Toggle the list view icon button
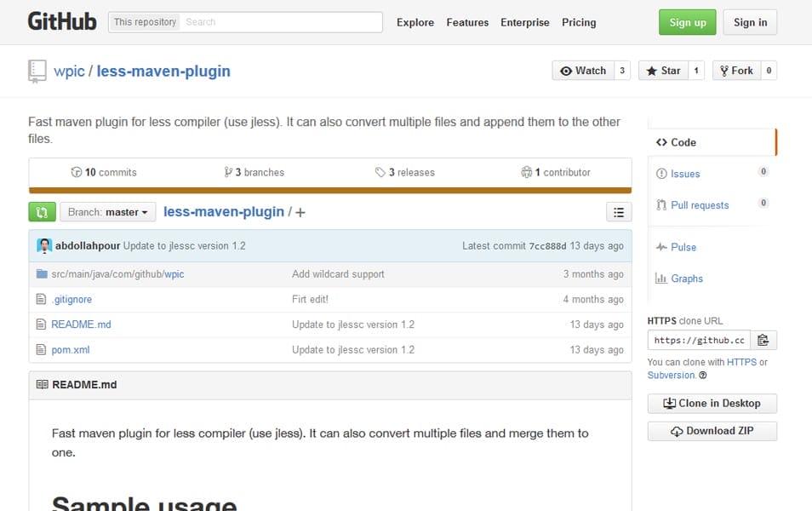Viewport: 812px width, 511px height. 619,212
